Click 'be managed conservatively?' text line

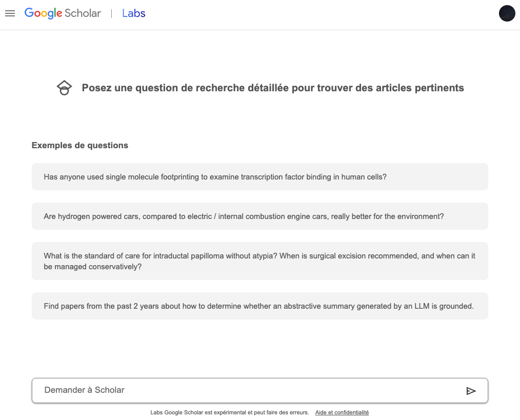point(92,267)
